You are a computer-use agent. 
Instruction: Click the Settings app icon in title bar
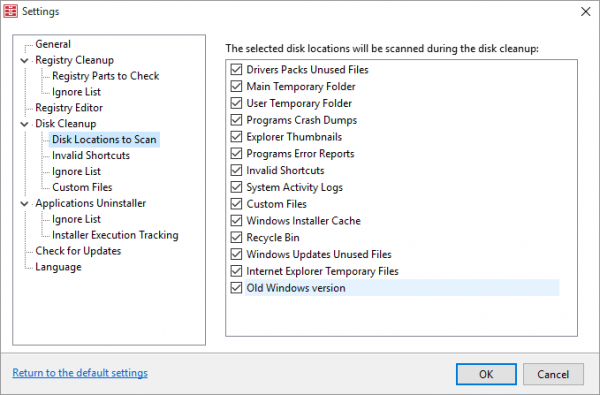tap(10, 11)
